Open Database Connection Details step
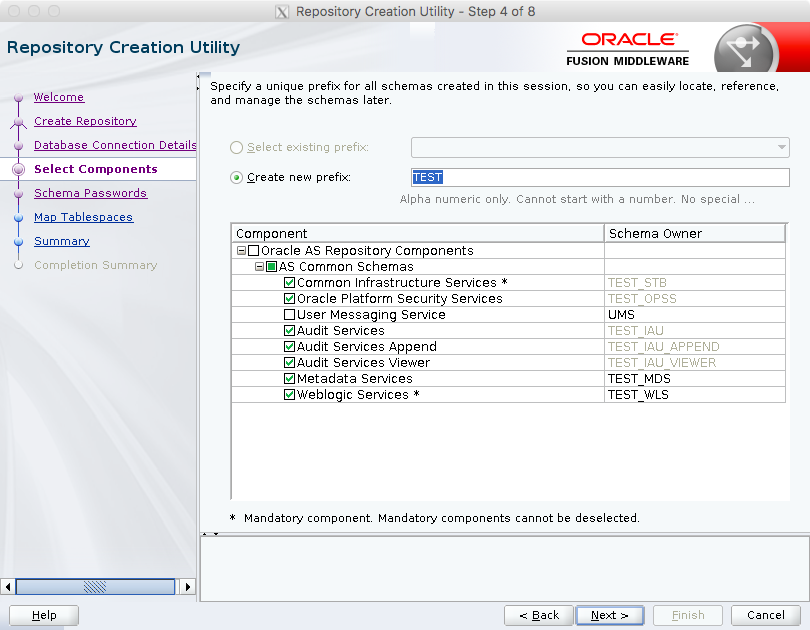Screen dimensions: 810x630 pyautogui.click(x=114, y=145)
